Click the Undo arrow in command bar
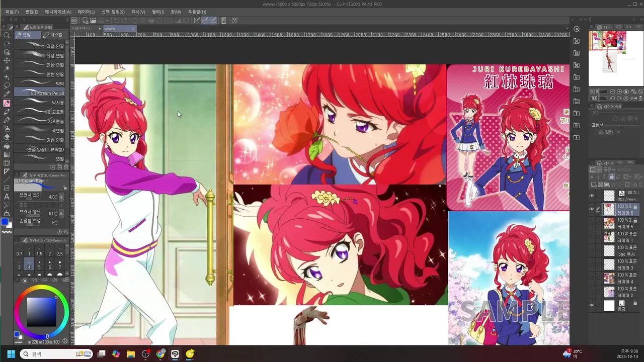Viewport: 644px width, 362px height. [117, 21]
